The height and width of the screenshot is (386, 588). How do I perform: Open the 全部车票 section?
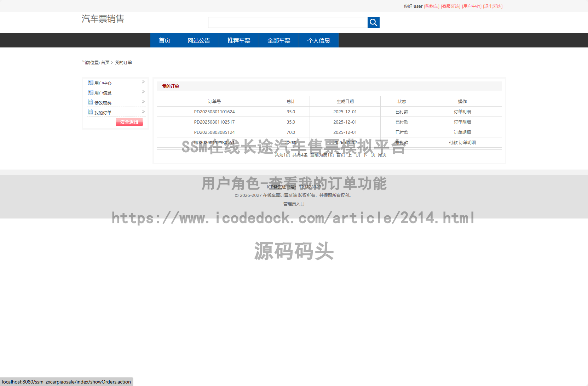[278, 40]
